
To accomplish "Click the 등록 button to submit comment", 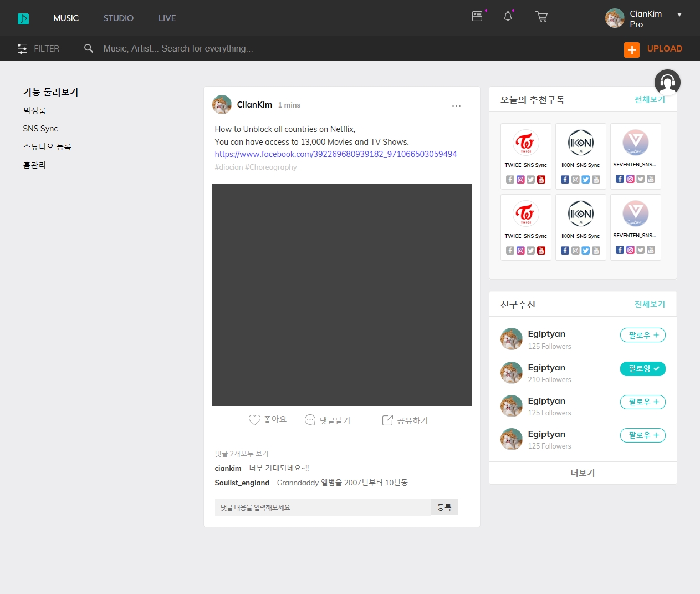I will [x=444, y=507].
